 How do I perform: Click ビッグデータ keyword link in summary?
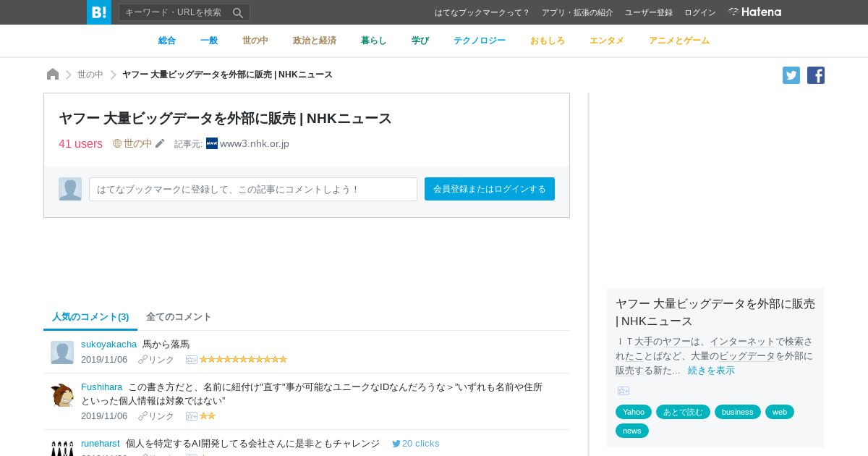pyautogui.click(x=747, y=355)
